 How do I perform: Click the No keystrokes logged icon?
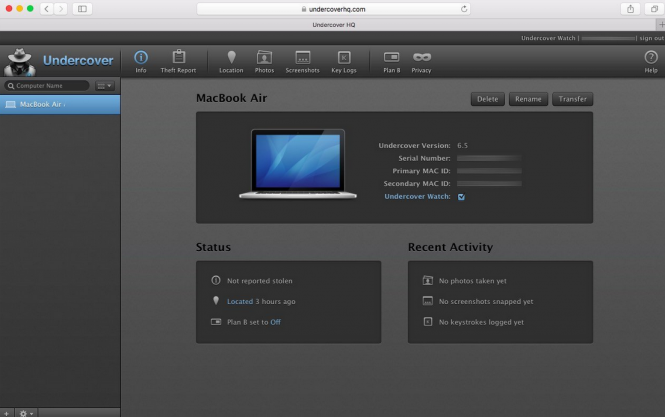[428, 322]
